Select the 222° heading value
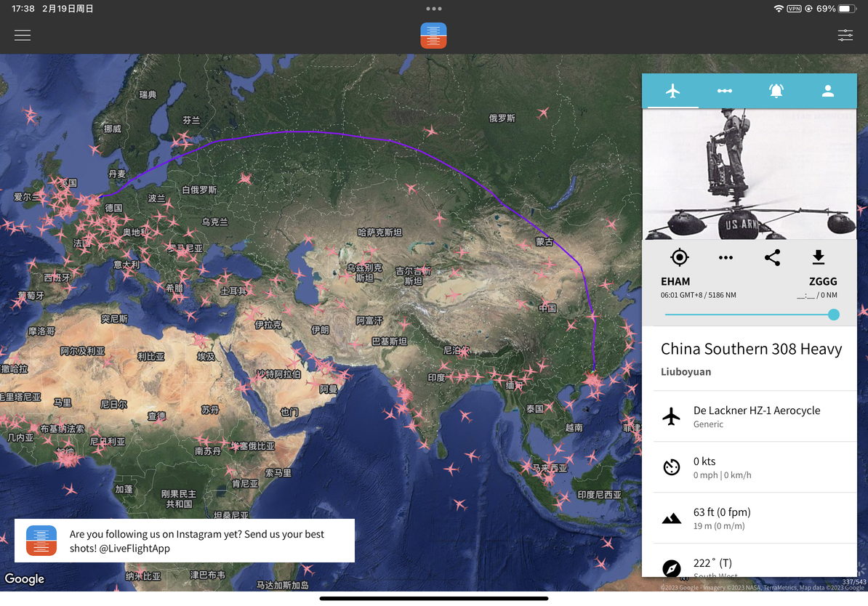868x606 pixels. point(712,563)
